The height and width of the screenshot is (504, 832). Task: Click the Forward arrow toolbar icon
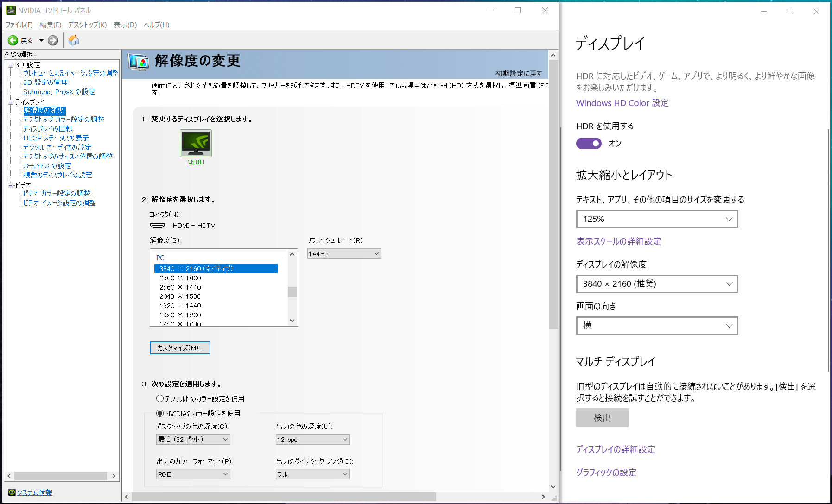tap(53, 40)
